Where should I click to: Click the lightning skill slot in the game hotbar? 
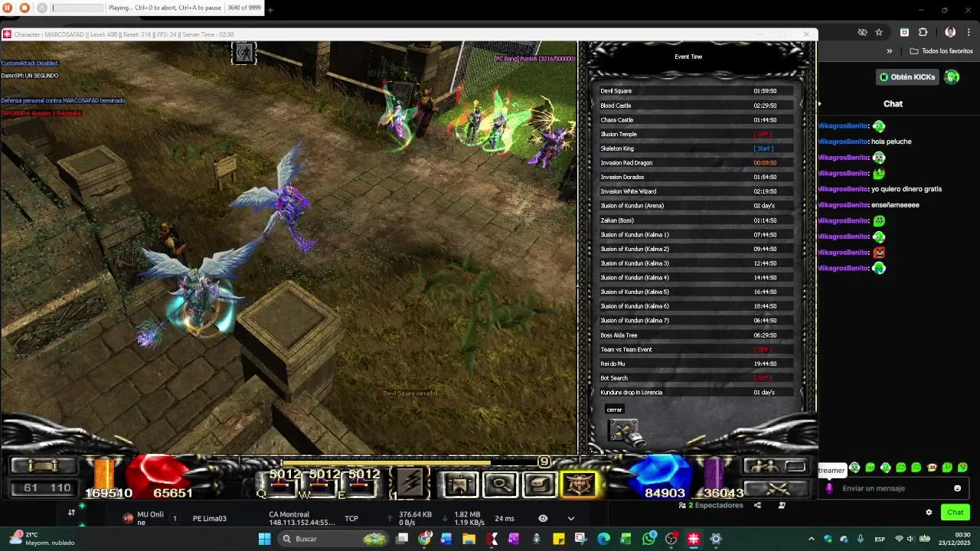click(411, 484)
